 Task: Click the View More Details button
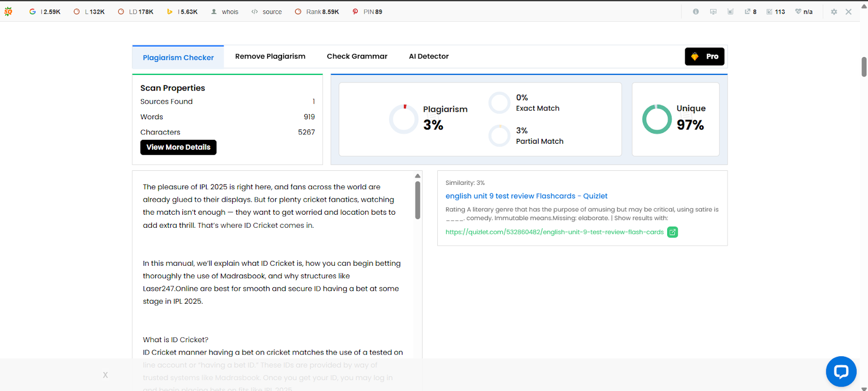[x=178, y=148]
